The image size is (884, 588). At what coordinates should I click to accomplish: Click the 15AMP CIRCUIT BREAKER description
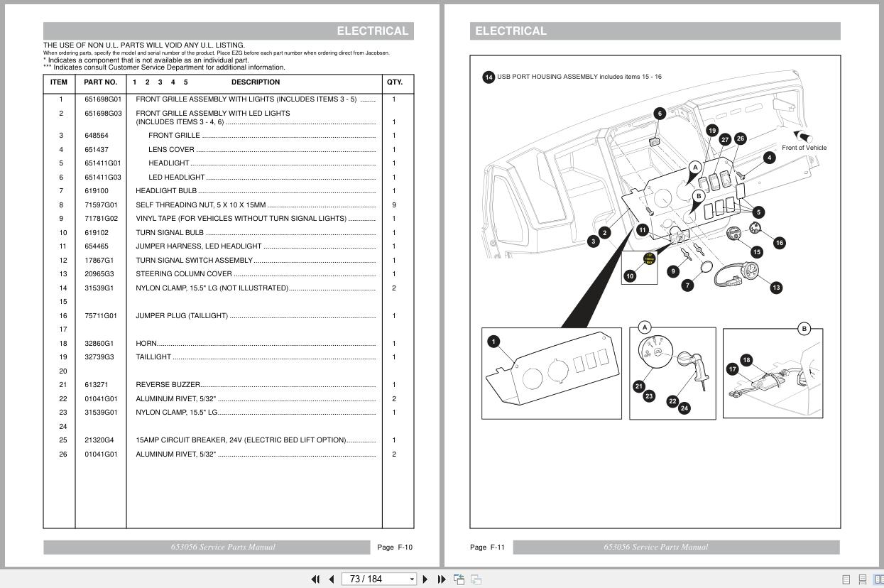click(241, 440)
